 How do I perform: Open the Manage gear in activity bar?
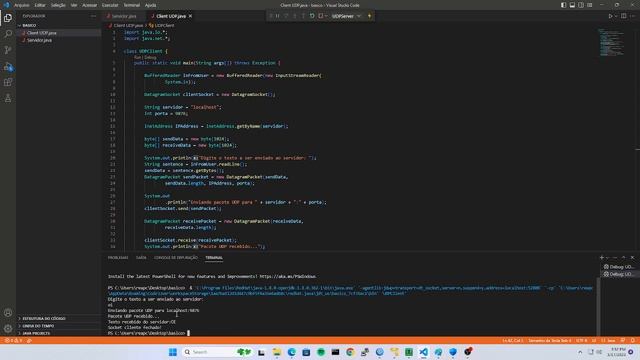click(8, 328)
